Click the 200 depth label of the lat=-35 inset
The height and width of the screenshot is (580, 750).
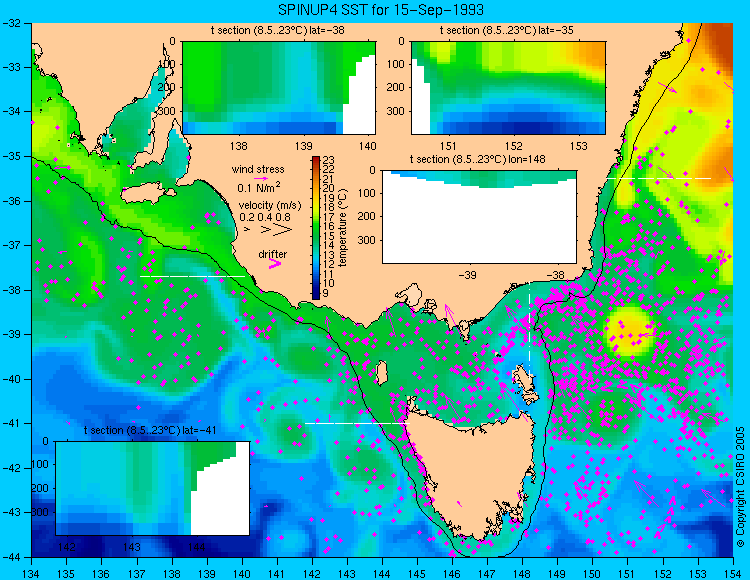pos(397,88)
